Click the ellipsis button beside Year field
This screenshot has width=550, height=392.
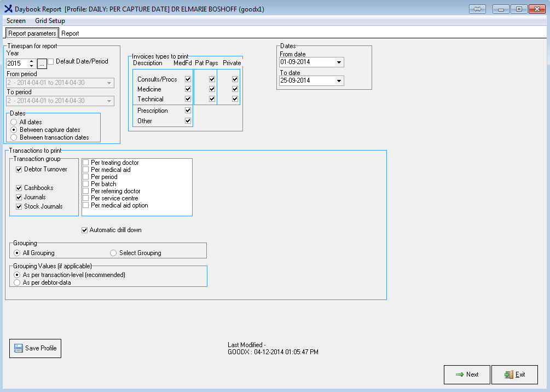click(42, 64)
